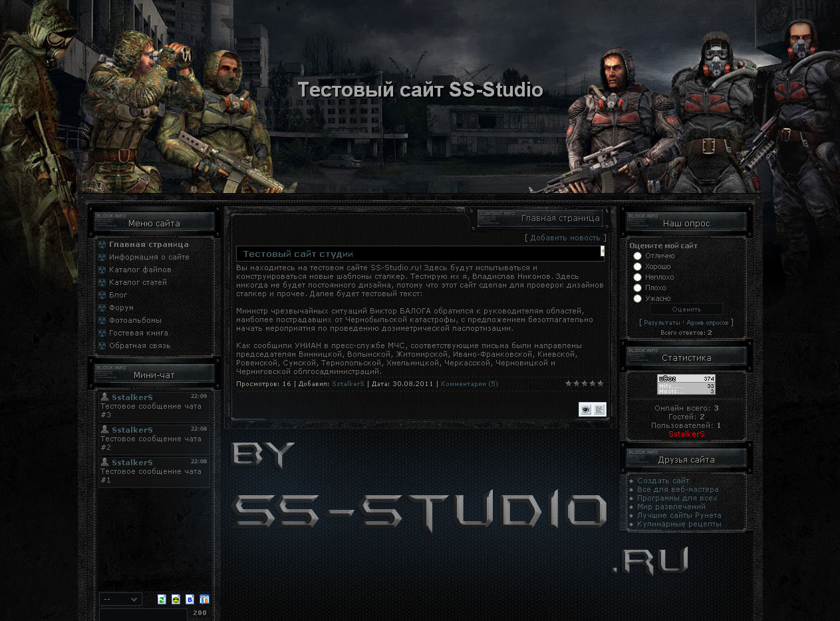Viewport: 840px width, 621px height.
Task: Click radiation icon beside Форум
Action: pos(102,308)
